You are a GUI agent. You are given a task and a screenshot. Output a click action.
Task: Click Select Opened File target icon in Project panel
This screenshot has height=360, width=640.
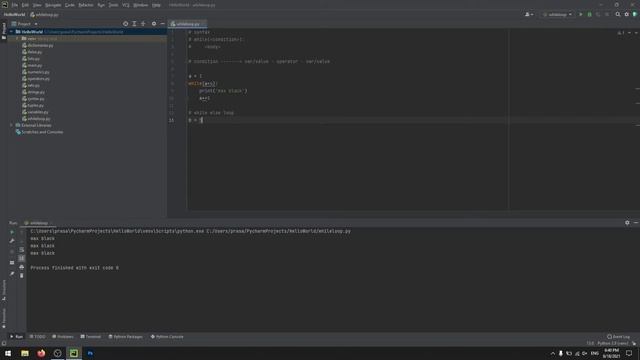tap(125, 24)
